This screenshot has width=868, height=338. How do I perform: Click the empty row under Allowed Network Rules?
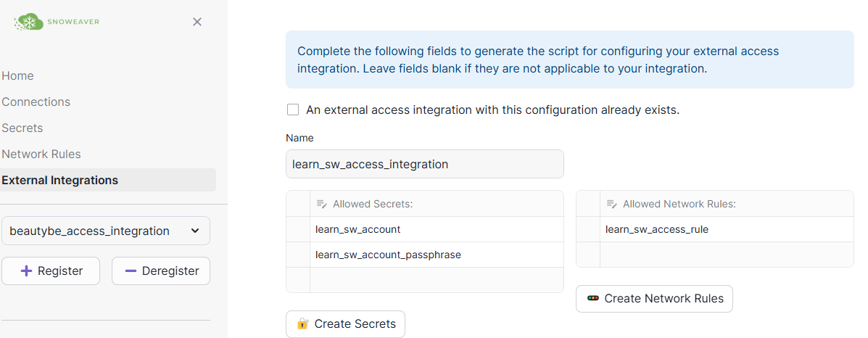coord(725,255)
